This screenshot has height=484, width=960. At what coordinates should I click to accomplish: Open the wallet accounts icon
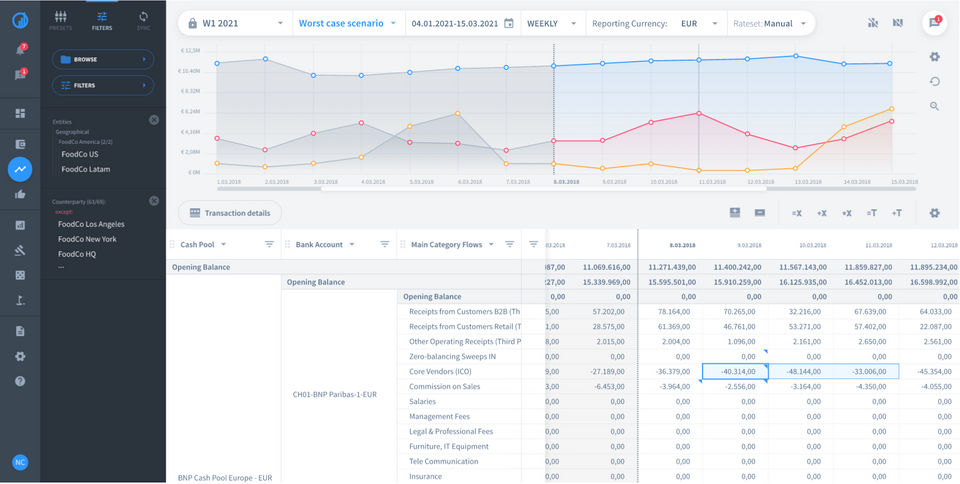click(x=20, y=144)
